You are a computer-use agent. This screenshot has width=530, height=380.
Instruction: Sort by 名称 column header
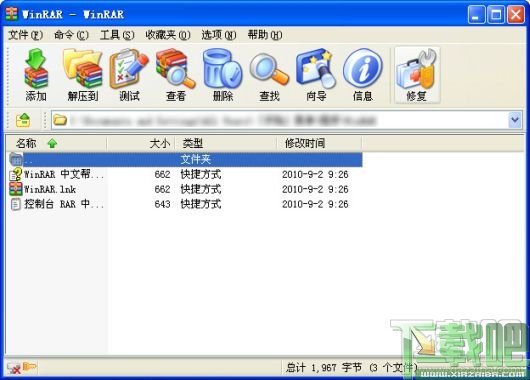56,143
